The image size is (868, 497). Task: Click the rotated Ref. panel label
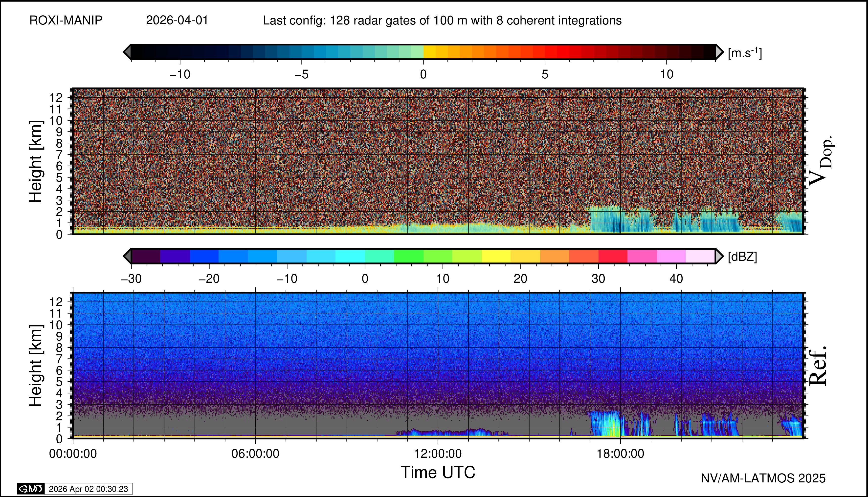click(818, 366)
